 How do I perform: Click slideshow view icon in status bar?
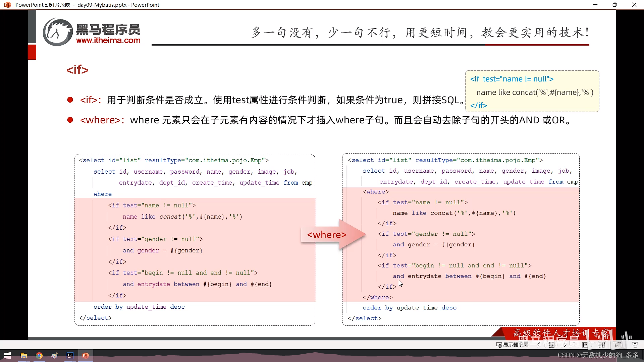pyautogui.click(x=635, y=345)
